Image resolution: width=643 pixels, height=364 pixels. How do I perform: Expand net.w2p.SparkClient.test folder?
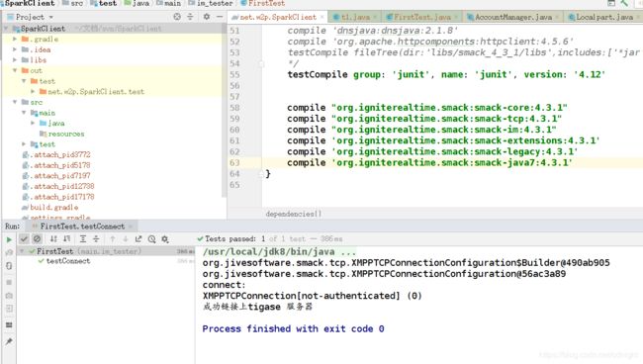click(33, 91)
